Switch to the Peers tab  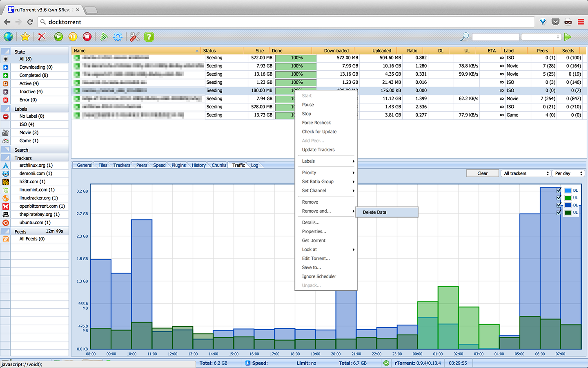point(142,165)
